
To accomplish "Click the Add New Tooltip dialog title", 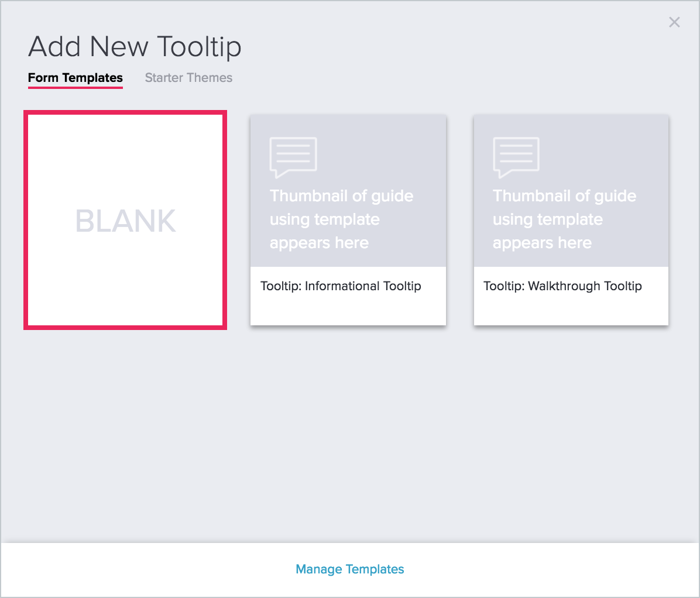I will tap(135, 46).
